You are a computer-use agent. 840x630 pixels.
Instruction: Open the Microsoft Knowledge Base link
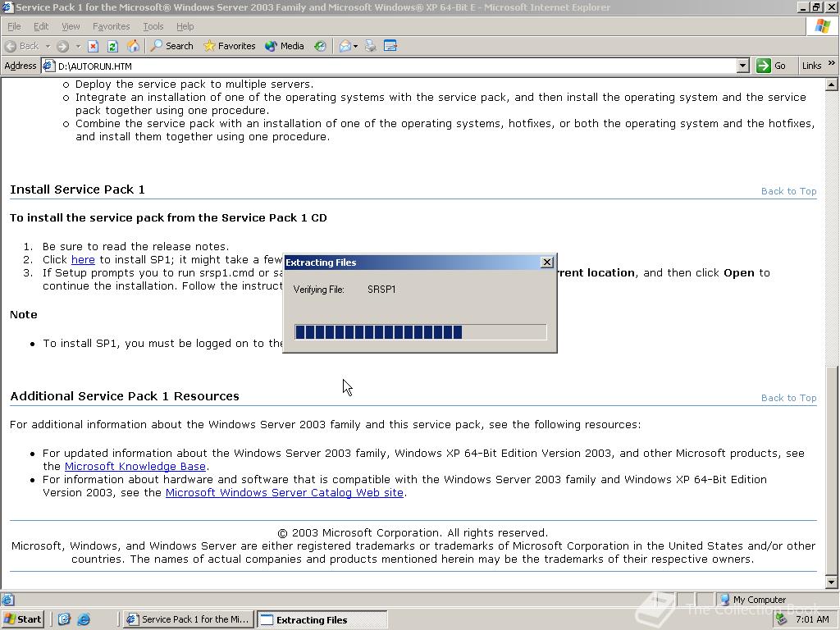coord(135,467)
